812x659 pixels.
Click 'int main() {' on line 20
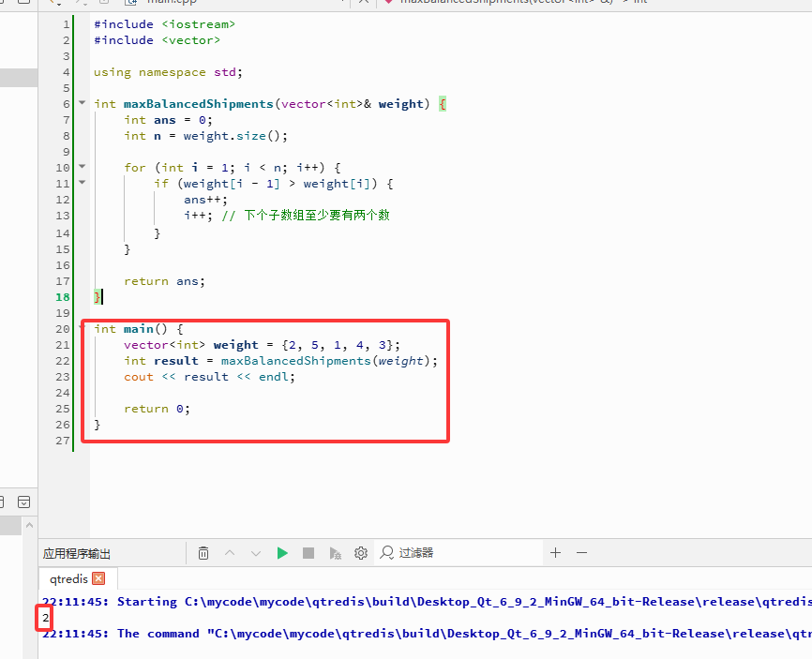pos(138,329)
